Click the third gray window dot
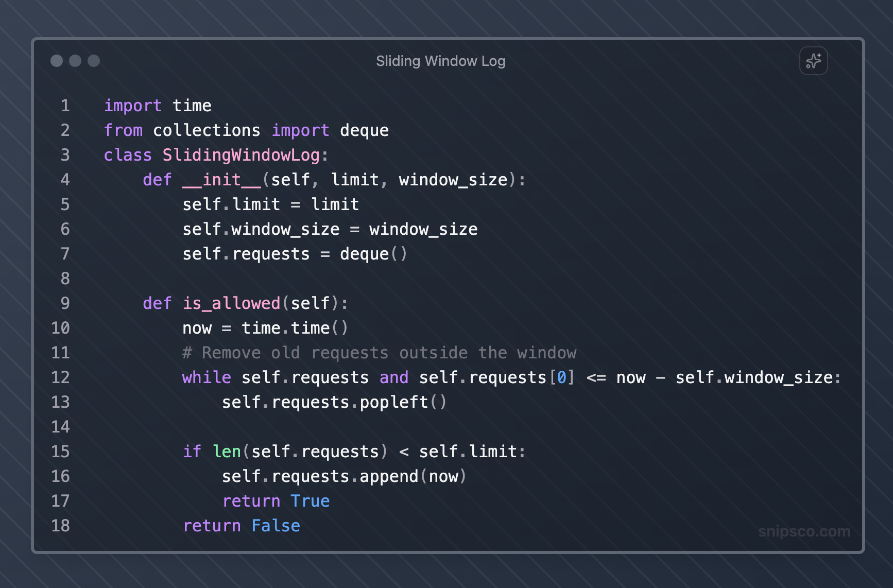The height and width of the screenshot is (588, 893). pos(94,61)
